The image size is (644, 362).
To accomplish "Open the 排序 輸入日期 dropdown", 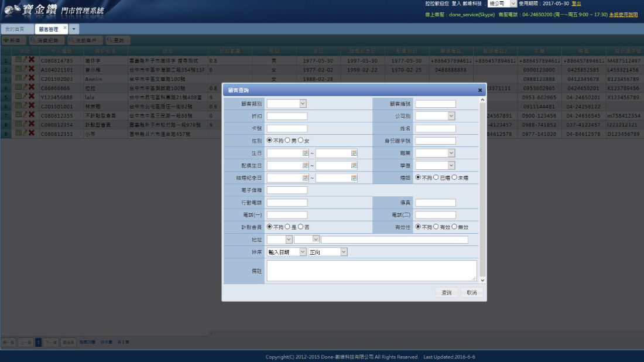I will coord(287,252).
